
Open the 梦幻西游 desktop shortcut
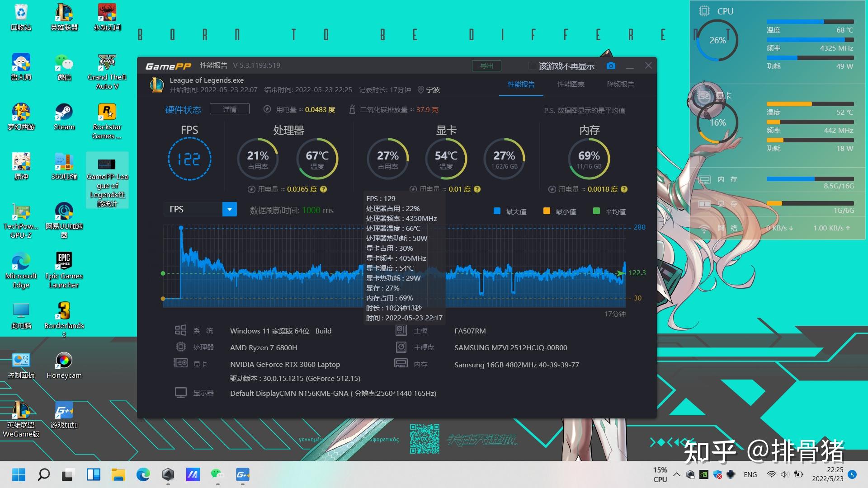[x=21, y=117]
